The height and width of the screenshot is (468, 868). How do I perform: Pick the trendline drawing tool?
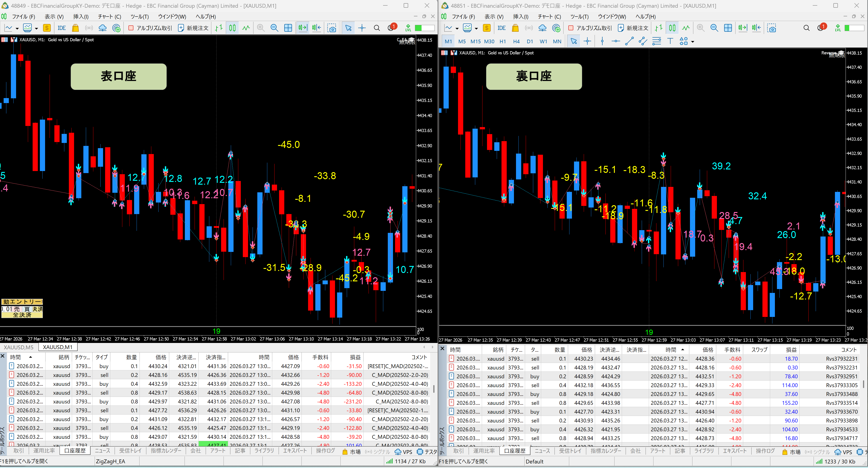(629, 41)
